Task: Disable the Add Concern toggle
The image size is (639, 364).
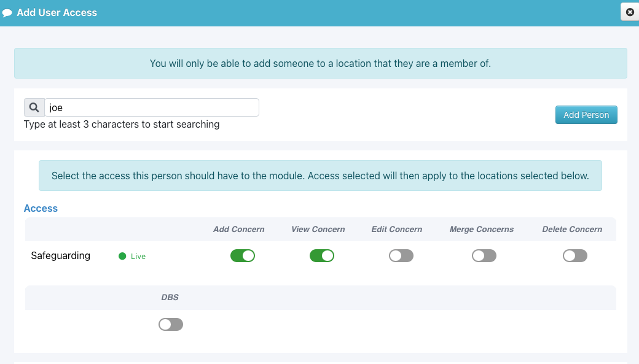Action: [243, 256]
